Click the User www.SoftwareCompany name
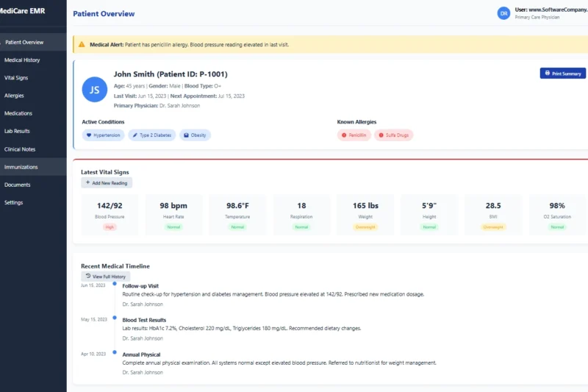The height and width of the screenshot is (392, 588). point(551,10)
